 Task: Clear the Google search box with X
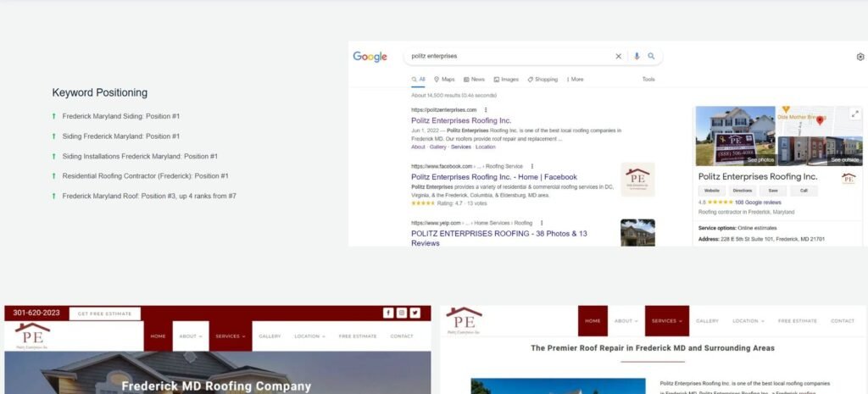618,56
